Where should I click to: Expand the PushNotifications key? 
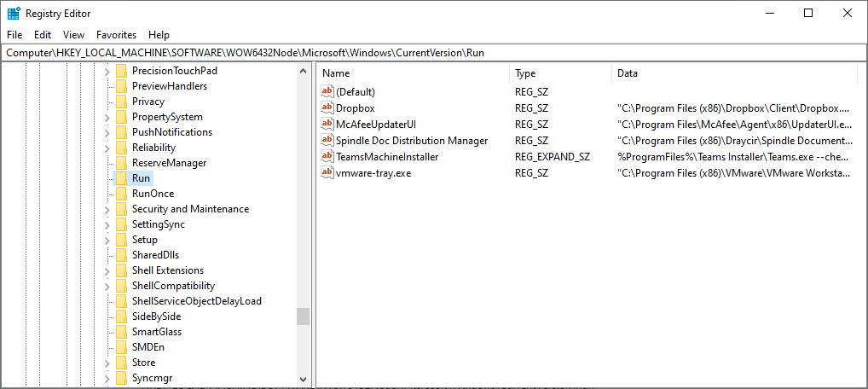107,132
